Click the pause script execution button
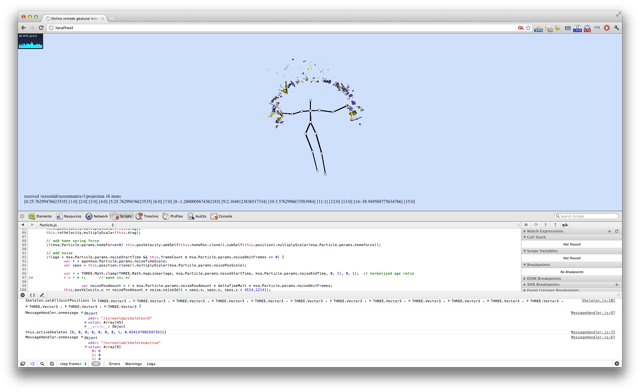 [526, 225]
